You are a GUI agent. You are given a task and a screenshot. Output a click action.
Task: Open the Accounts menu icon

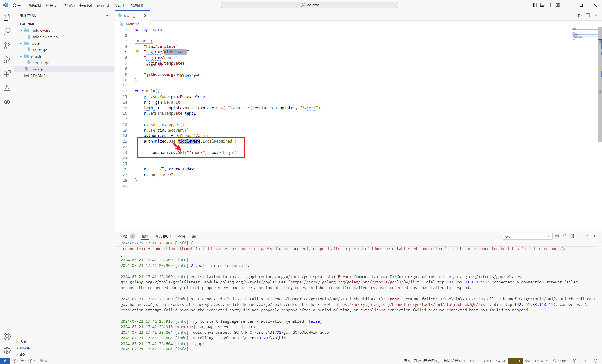tap(7, 337)
